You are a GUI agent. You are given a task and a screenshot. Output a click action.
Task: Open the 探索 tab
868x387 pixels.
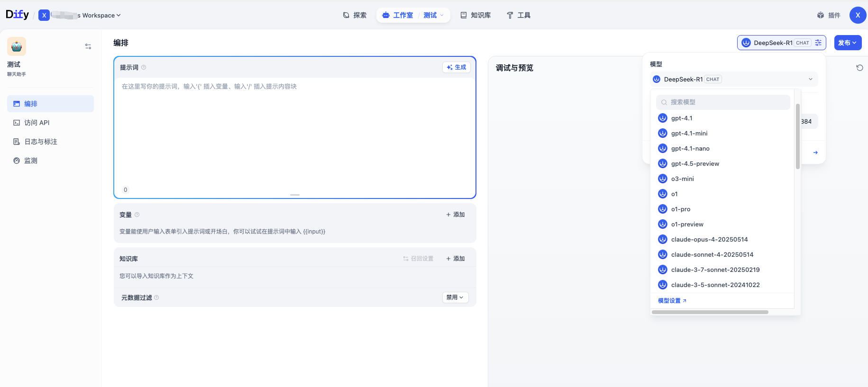point(355,15)
